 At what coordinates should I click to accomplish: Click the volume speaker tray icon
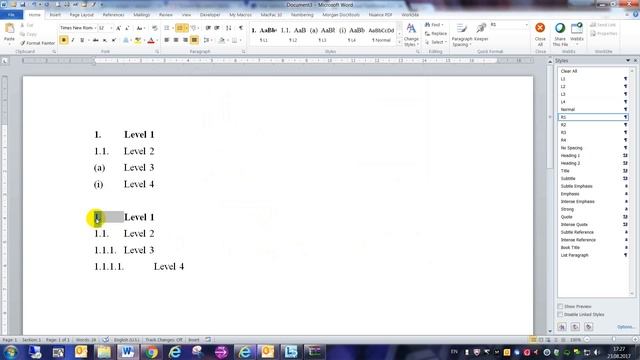[x=597, y=352]
